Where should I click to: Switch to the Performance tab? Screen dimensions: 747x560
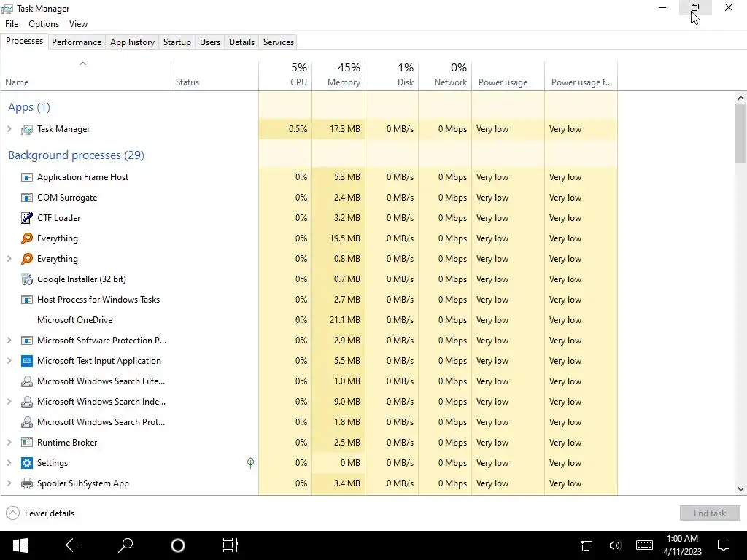[x=77, y=42]
